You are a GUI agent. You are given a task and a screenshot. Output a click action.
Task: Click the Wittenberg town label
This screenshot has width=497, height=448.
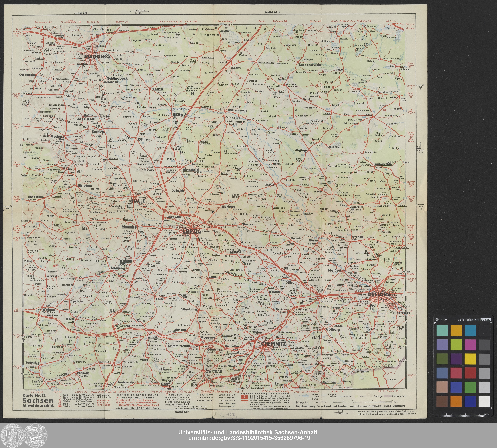237,110
